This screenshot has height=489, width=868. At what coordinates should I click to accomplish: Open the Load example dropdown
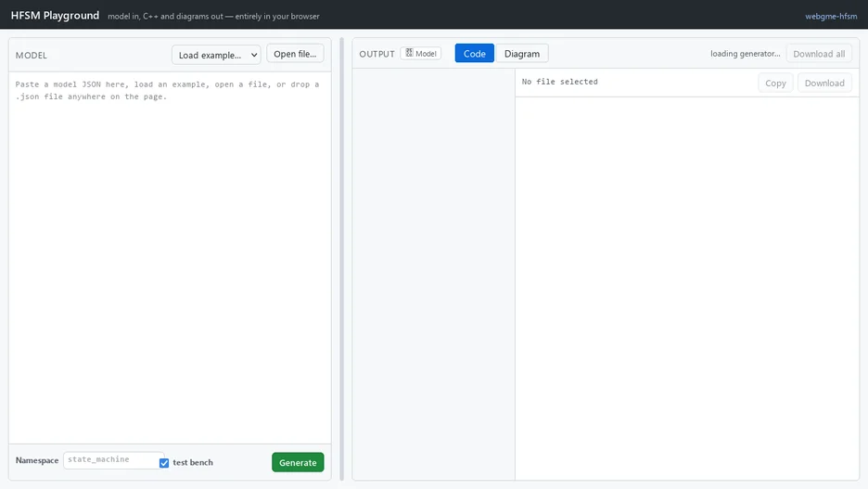click(x=216, y=55)
